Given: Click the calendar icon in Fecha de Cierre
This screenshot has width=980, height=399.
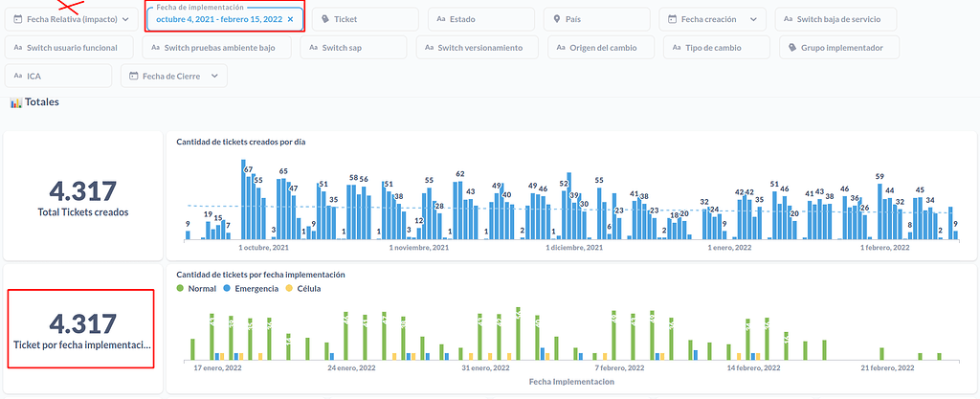Looking at the screenshot, I should tap(133, 76).
